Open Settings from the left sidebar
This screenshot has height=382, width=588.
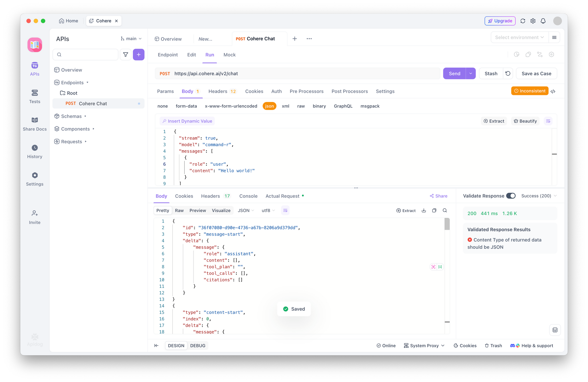tap(35, 179)
